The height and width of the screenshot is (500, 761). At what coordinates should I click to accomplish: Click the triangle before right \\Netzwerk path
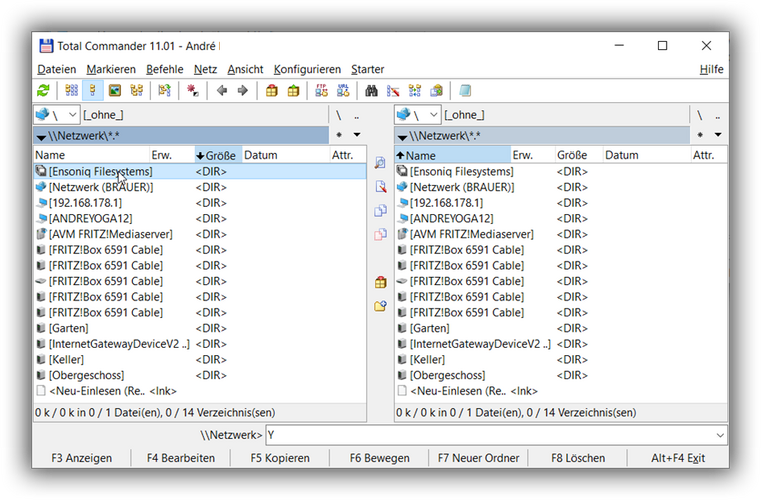(402, 136)
